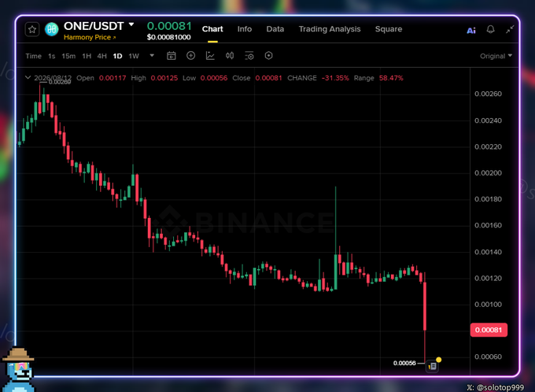The width and height of the screenshot is (535, 392).
Task: Click the 0.00260 price axis label
Action: coord(489,94)
